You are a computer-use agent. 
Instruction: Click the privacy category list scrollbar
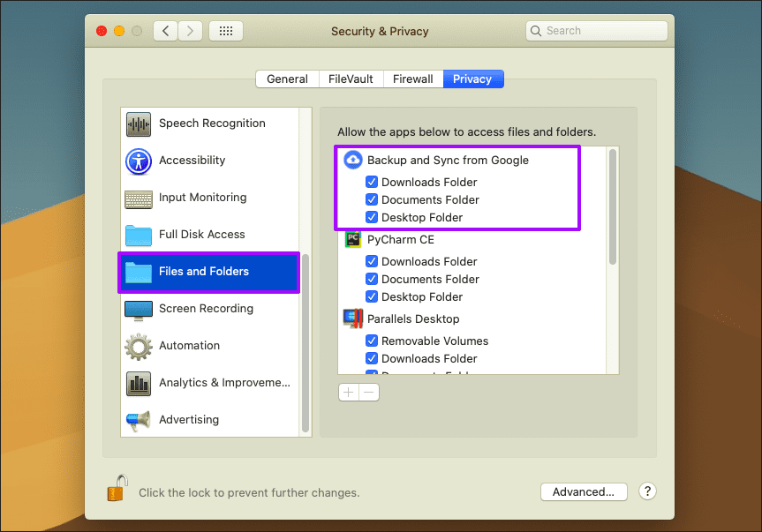point(306,342)
